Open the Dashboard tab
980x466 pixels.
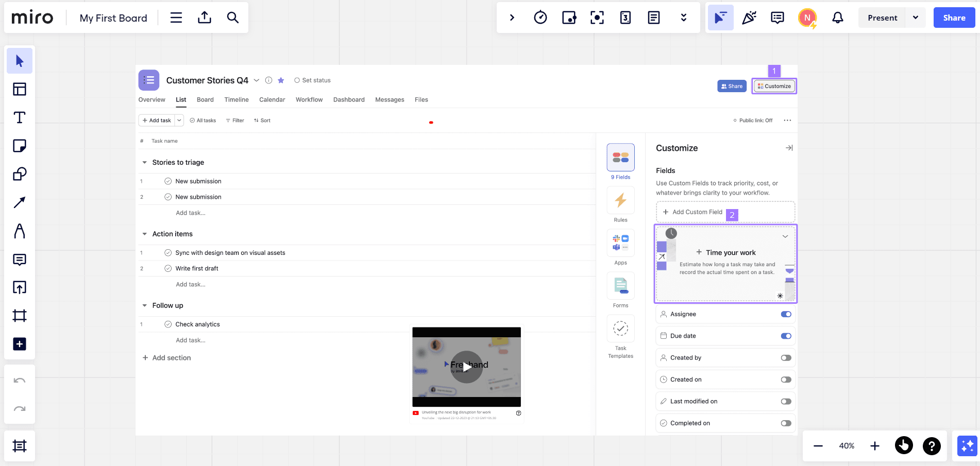[x=349, y=100]
